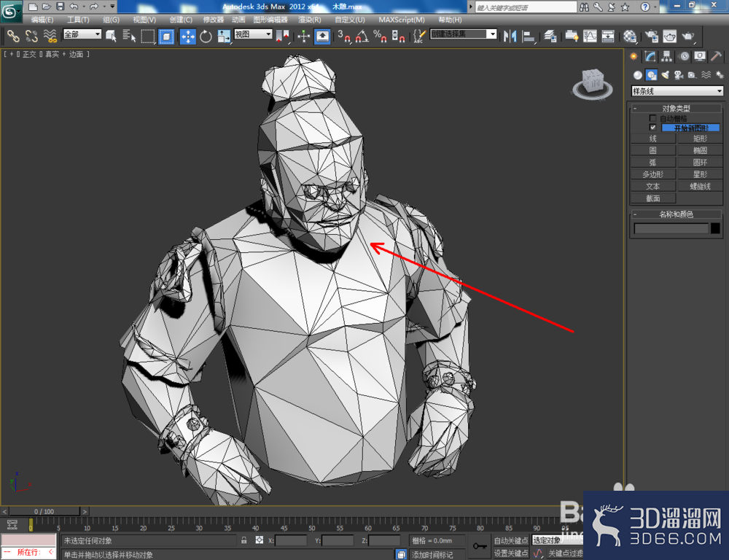Open Render Setup dialog
Viewport: 729px width, 560px height.
[652, 36]
